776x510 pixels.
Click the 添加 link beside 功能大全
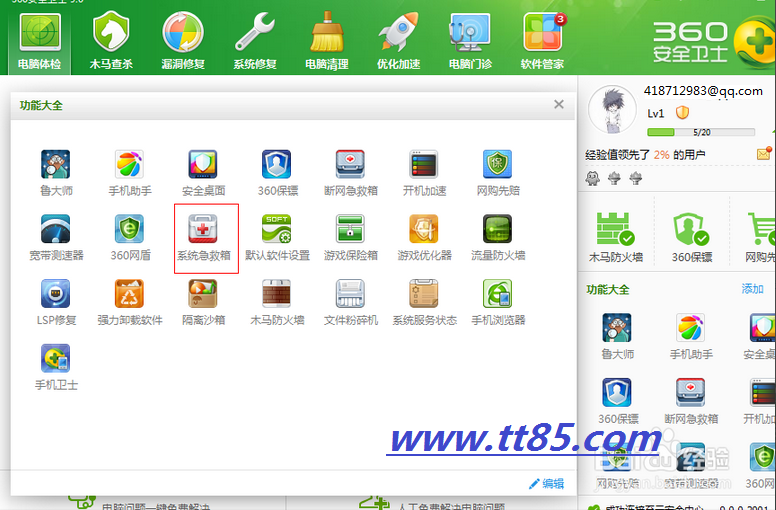[752, 289]
